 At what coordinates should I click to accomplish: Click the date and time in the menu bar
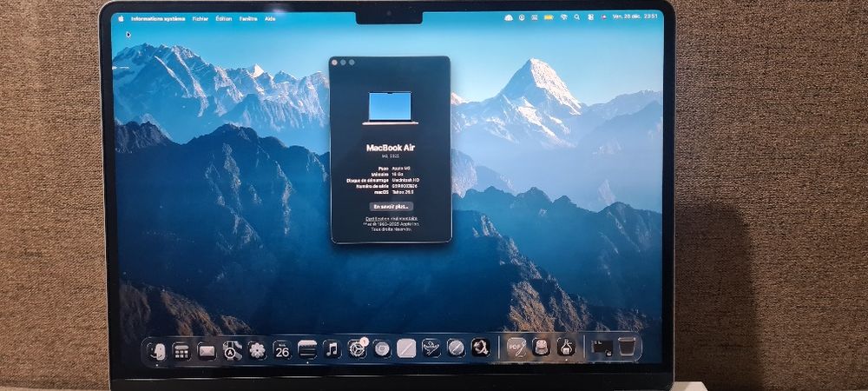click(x=635, y=17)
